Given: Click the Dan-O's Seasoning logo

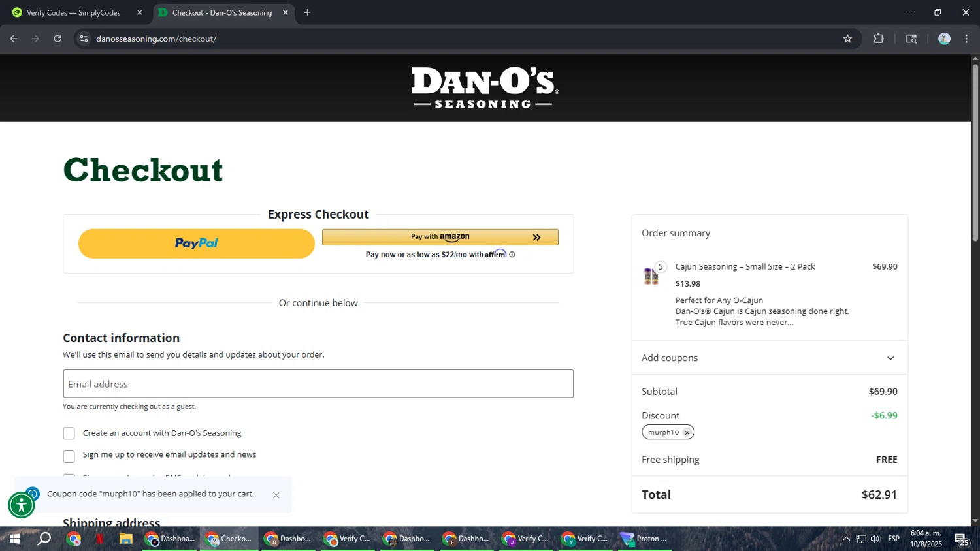Looking at the screenshot, I should click(x=485, y=87).
